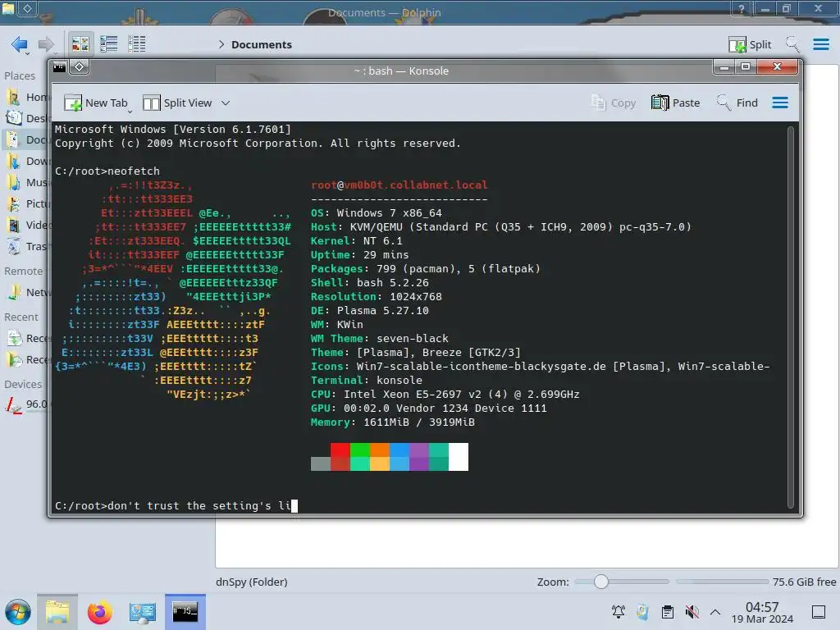Click muted volume tray icon
The height and width of the screenshot is (630, 840).
point(692,612)
